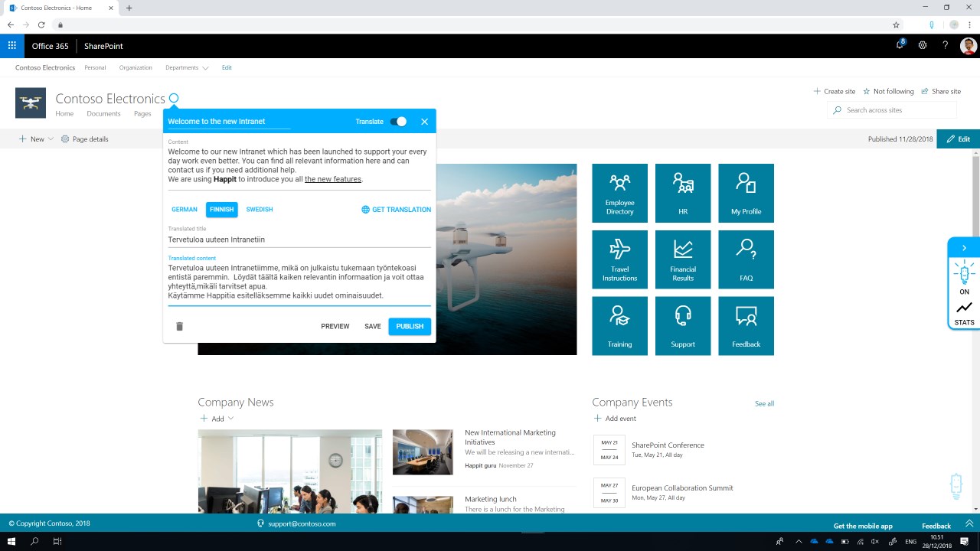Open SharePoint Conference event
Viewport: 980px width, 551px height.
[x=668, y=445]
